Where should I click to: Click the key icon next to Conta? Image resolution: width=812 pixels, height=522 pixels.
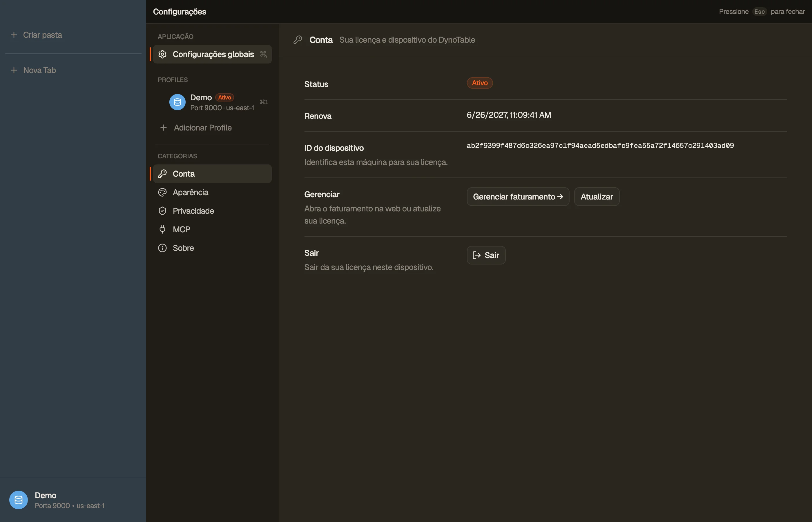coord(162,174)
